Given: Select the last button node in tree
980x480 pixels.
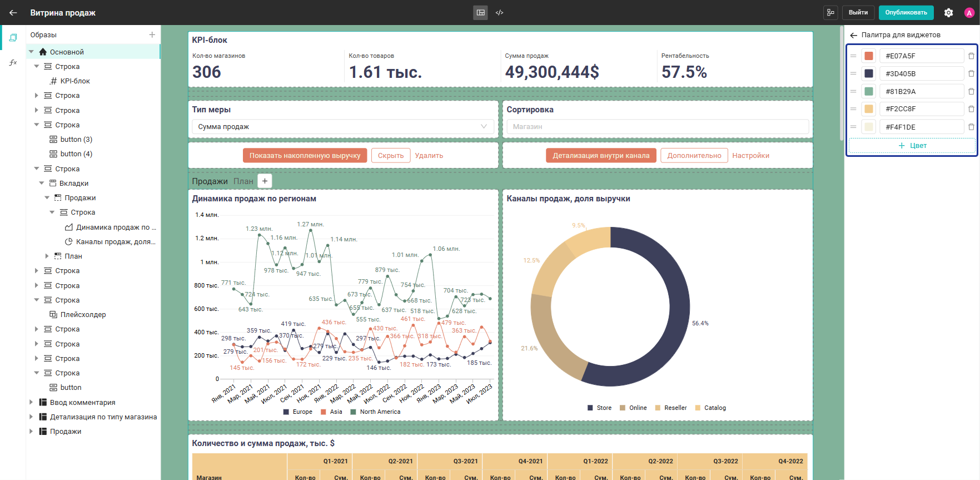Looking at the screenshot, I should 71,388.
